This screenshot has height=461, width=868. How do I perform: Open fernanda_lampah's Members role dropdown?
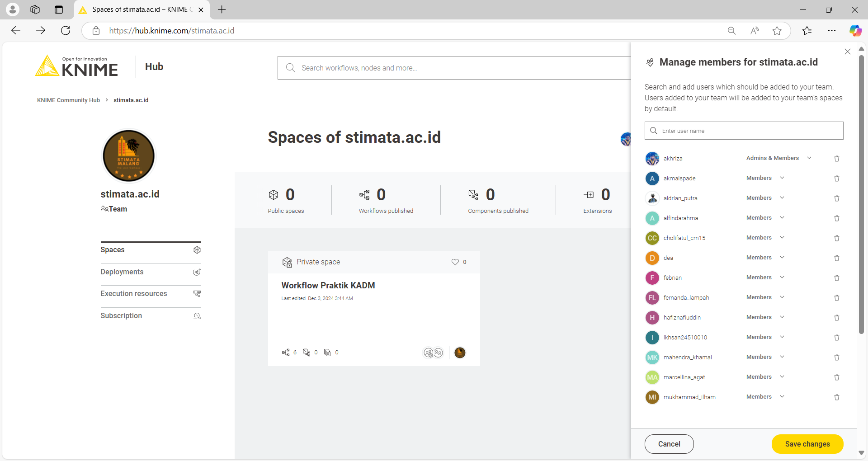point(765,297)
